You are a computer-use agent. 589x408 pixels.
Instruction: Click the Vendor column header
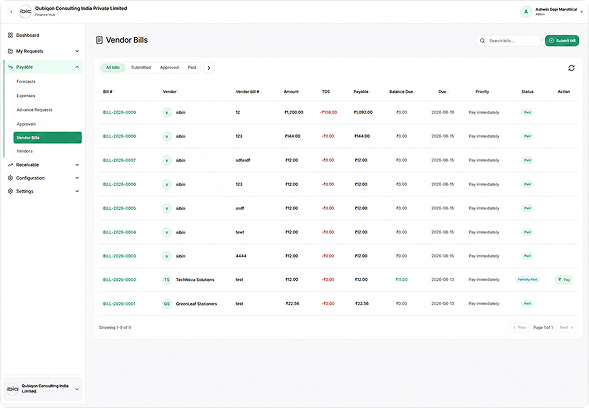click(170, 92)
